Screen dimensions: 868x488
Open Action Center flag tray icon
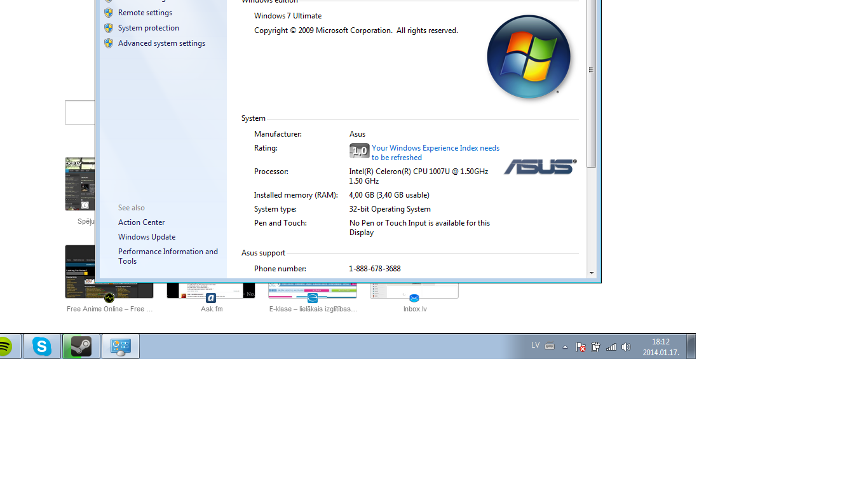580,347
